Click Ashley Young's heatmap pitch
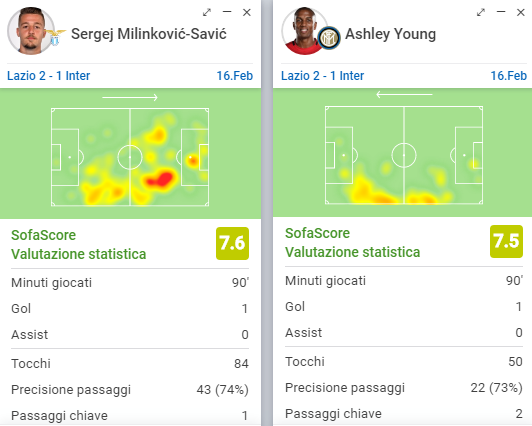The image size is (532, 426). (404, 155)
